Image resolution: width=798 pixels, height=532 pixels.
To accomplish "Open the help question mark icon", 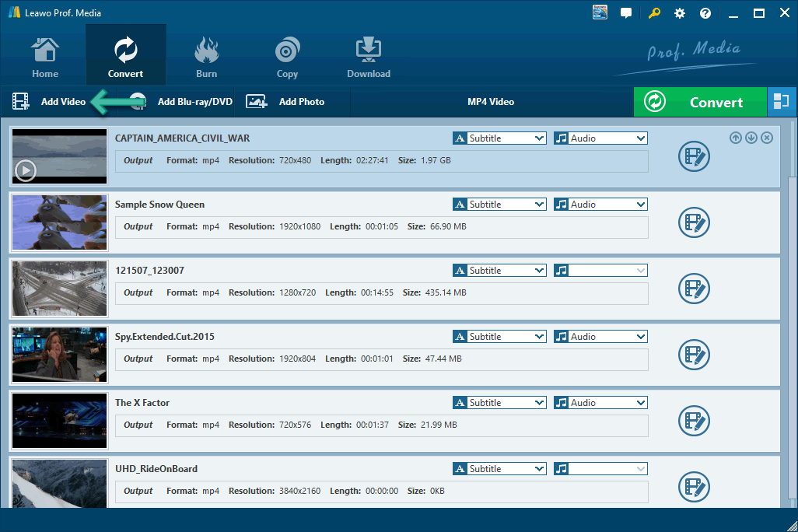I will pyautogui.click(x=705, y=13).
